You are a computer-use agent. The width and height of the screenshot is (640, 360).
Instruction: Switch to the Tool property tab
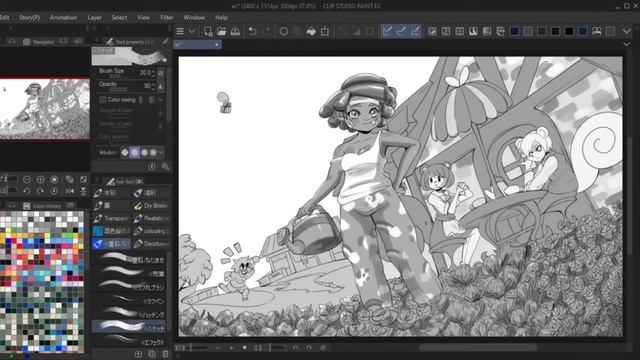click(130, 42)
